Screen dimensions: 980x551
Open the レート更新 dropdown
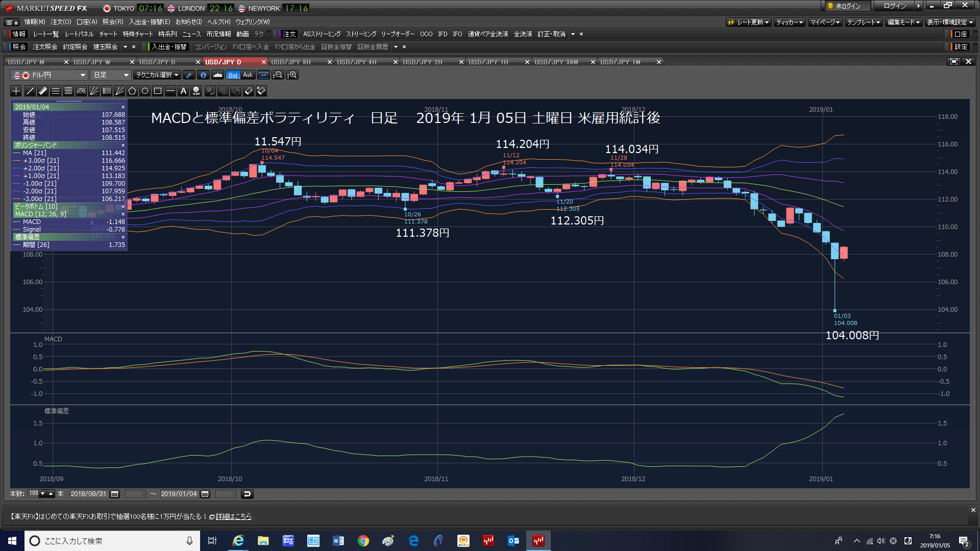pos(748,22)
